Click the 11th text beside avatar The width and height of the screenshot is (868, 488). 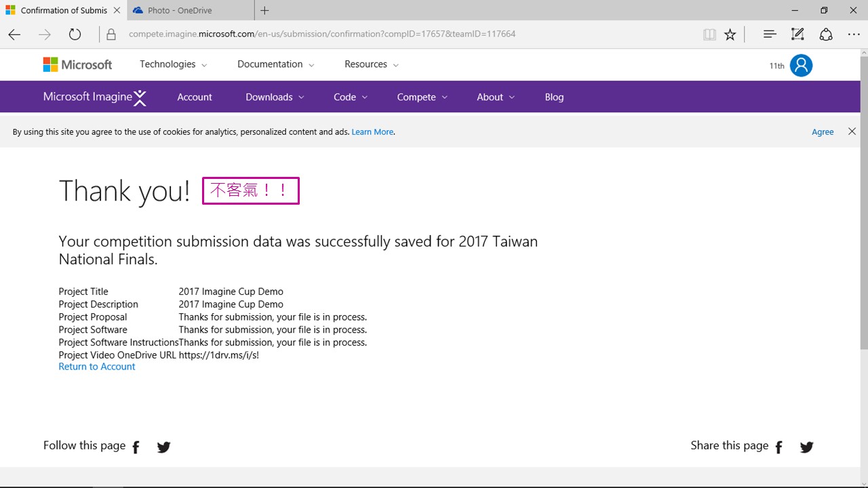pyautogui.click(x=776, y=66)
